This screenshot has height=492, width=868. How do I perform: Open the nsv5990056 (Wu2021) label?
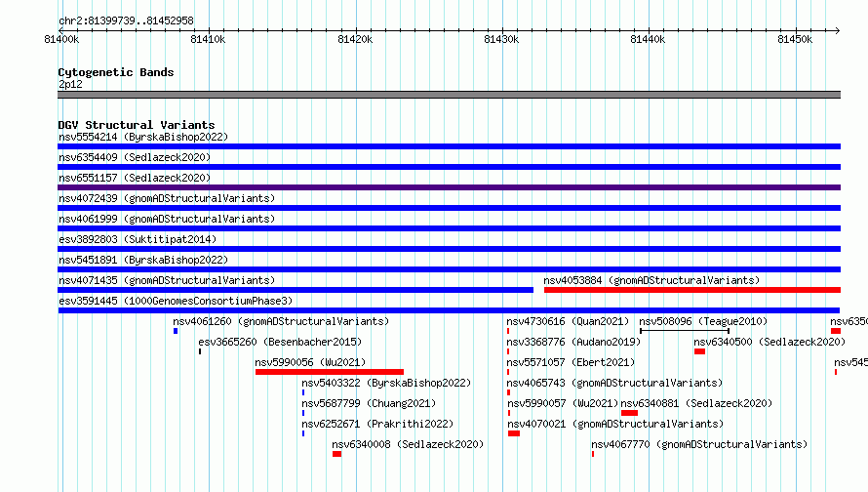(x=310, y=362)
